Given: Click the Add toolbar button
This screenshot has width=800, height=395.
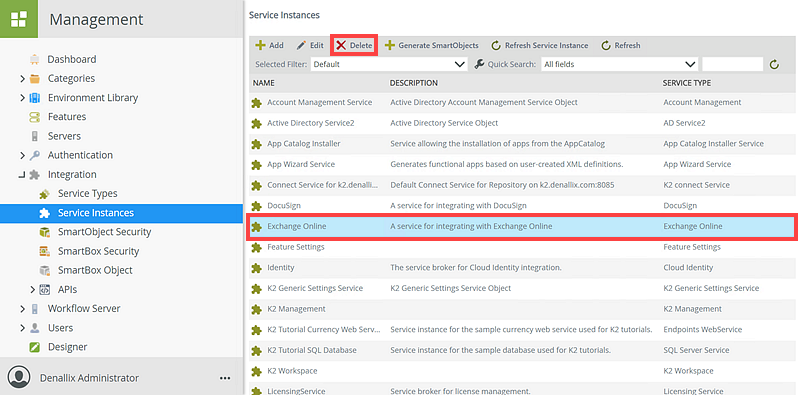Looking at the screenshot, I should (x=269, y=45).
